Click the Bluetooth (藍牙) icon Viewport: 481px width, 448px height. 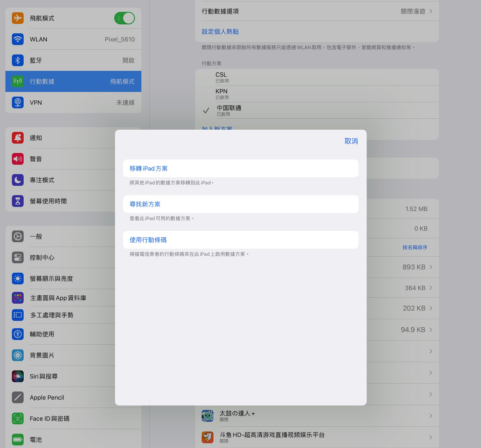click(18, 60)
